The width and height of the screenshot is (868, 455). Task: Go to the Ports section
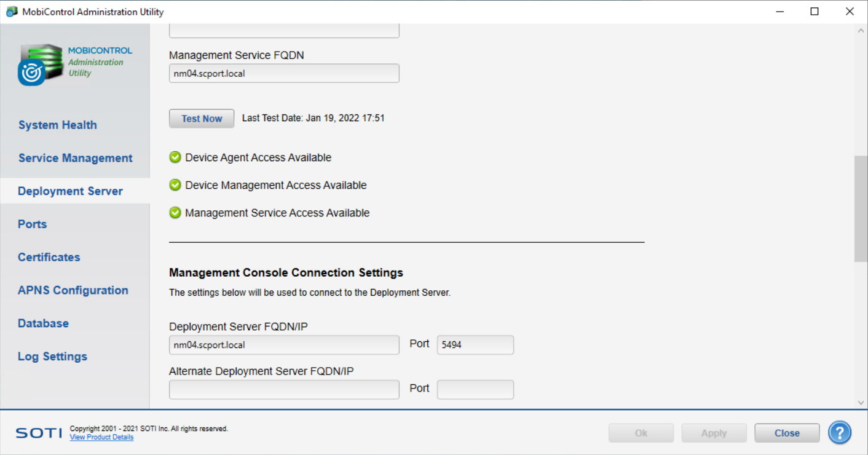[x=33, y=224]
